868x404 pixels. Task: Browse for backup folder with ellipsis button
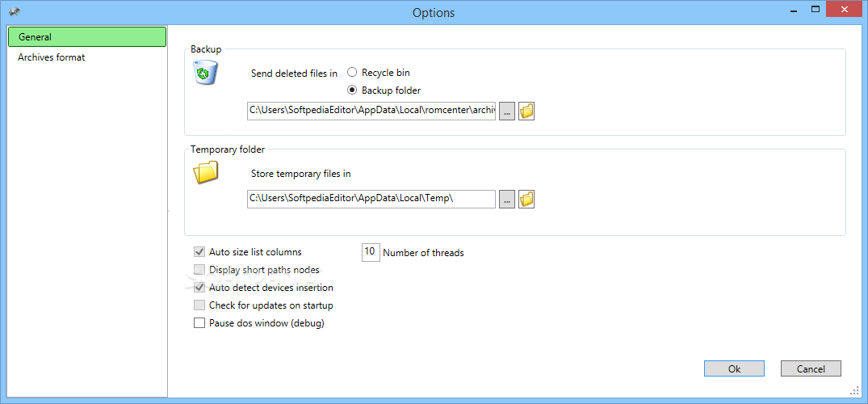pos(507,112)
